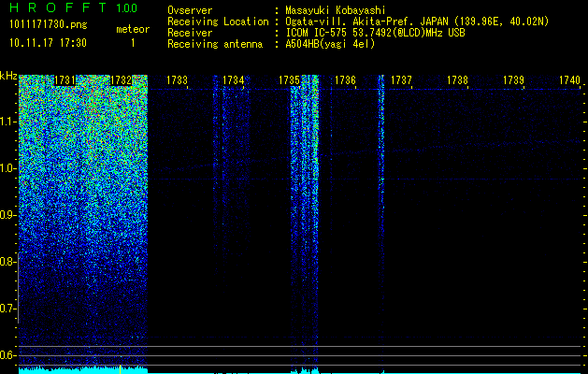Click the 1735 time marker

tap(289, 80)
